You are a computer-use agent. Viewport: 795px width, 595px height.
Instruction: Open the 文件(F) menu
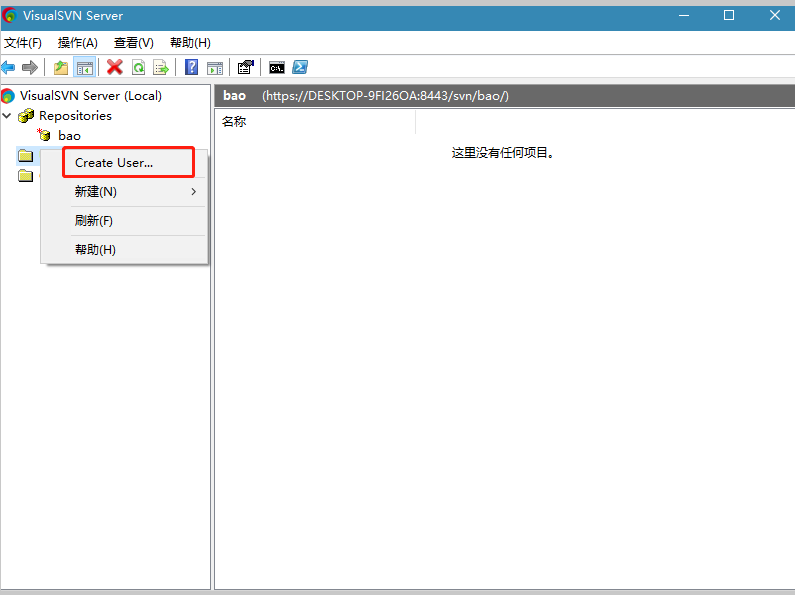pos(23,43)
